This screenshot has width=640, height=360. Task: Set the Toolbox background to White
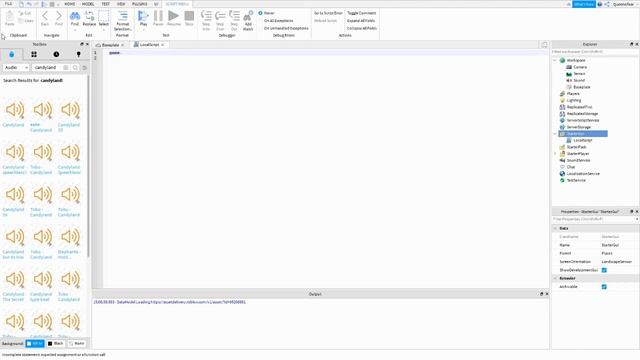coord(35,344)
